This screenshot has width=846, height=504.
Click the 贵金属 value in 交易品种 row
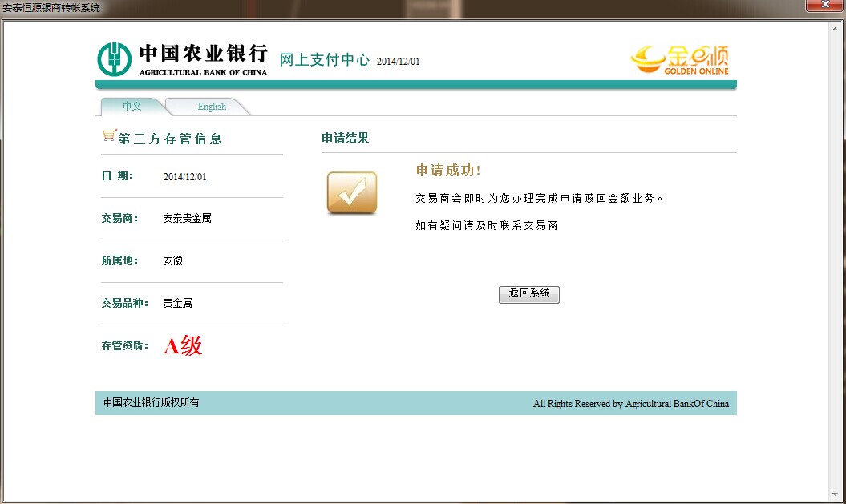coord(177,303)
